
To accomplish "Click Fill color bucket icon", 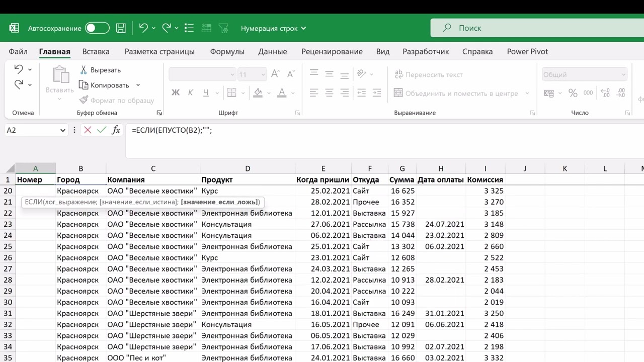I will tap(258, 93).
